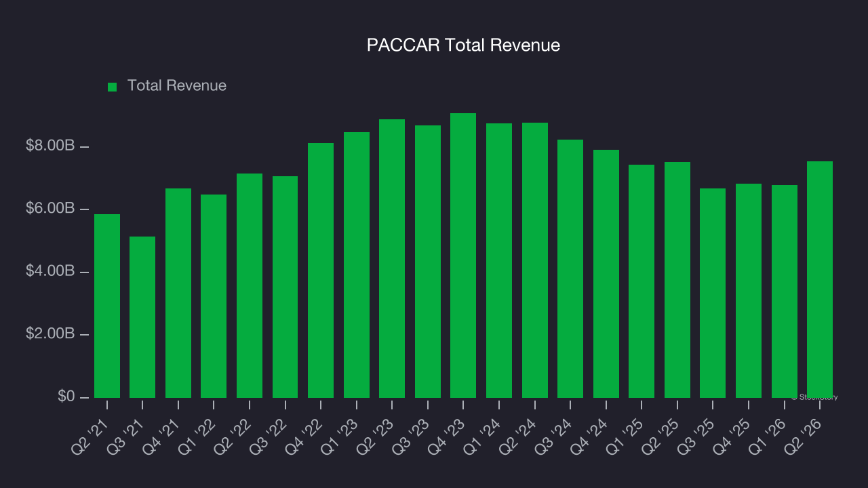Click the $2.00B y-axis label
Screen dimensions: 868x488
coord(50,333)
